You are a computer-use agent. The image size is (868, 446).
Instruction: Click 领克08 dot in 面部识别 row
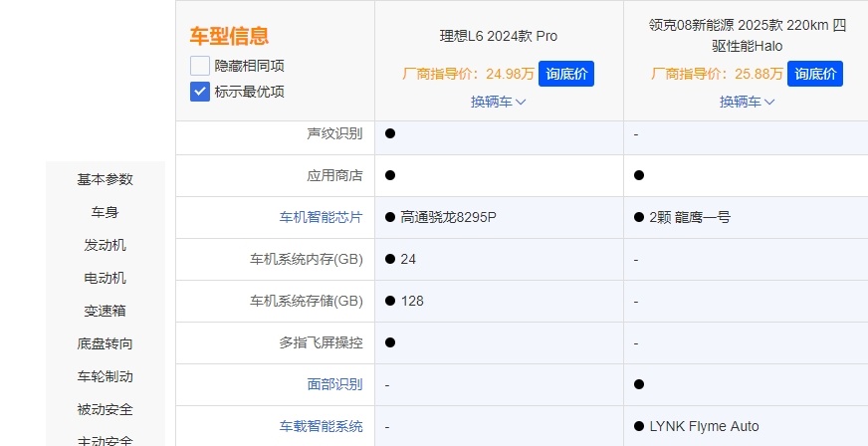click(x=639, y=384)
